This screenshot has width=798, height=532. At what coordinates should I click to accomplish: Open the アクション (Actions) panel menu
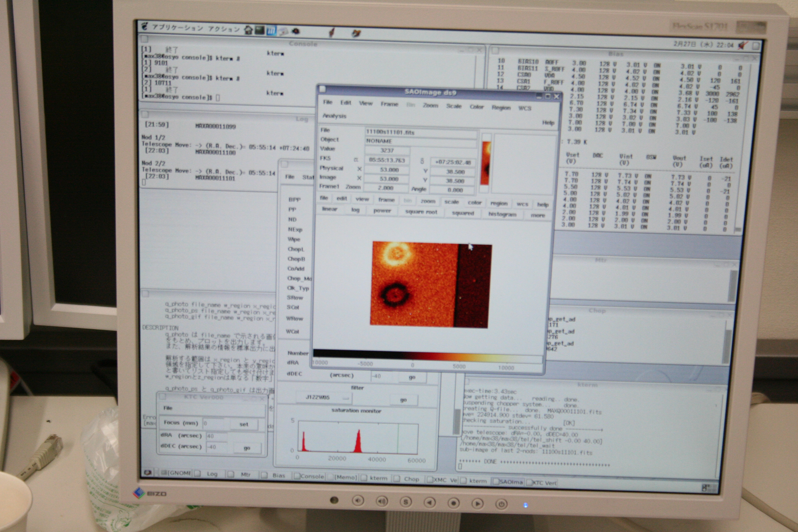224,29
